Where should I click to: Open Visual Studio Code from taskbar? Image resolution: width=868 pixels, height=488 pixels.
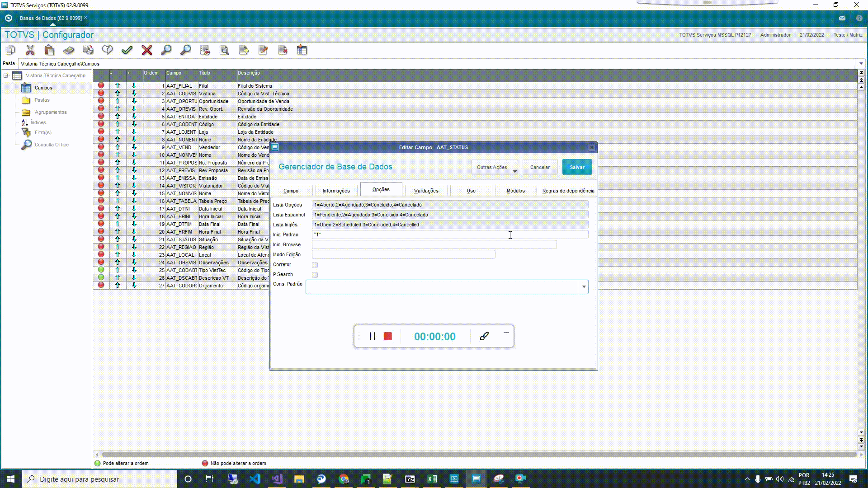tap(255, 479)
